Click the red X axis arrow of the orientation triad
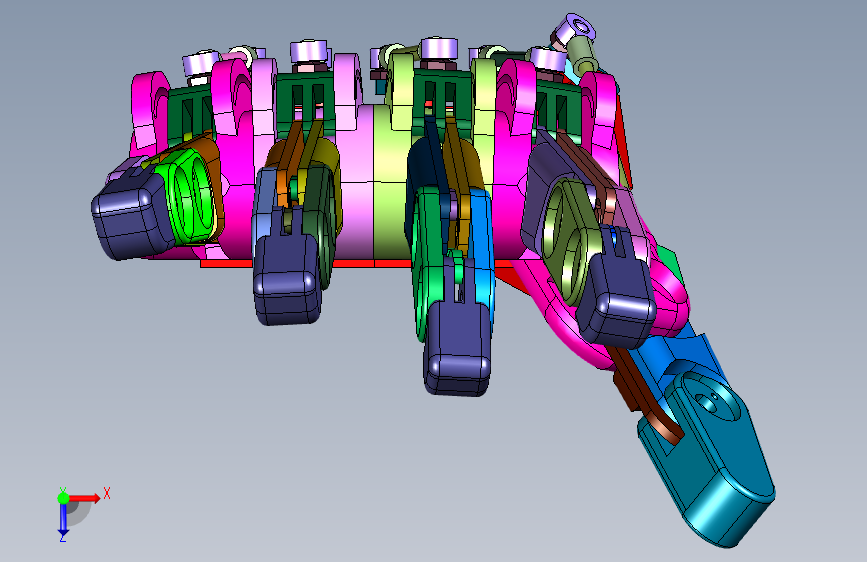The height and width of the screenshot is (562, 867). [85, 498]
